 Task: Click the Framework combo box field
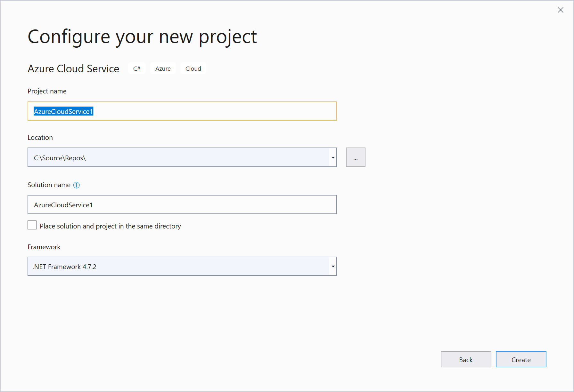coord(179,266)
